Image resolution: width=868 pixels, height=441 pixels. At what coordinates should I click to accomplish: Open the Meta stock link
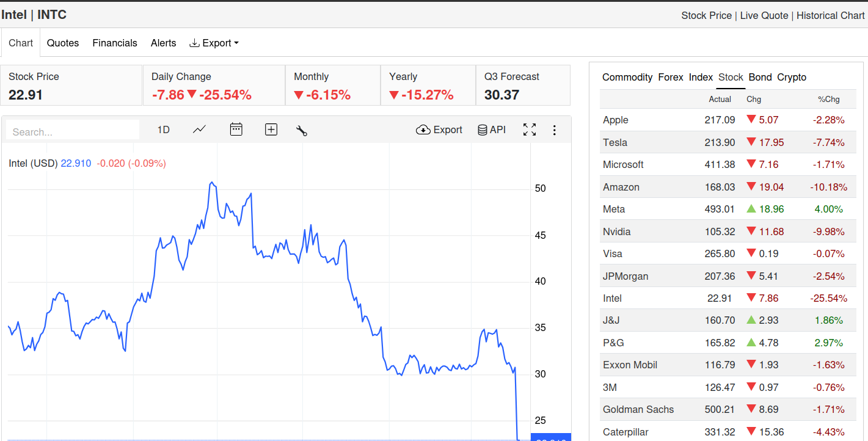[x=614, y=209]
